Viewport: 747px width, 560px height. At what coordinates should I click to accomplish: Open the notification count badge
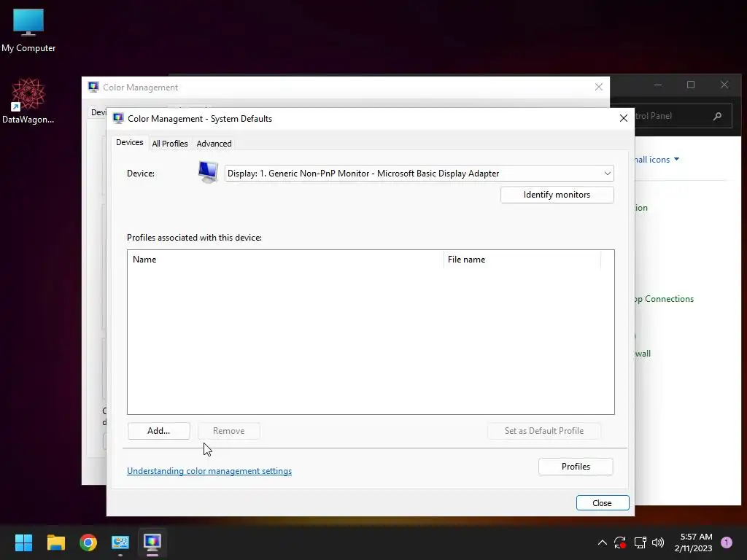(x=727, y=542)
